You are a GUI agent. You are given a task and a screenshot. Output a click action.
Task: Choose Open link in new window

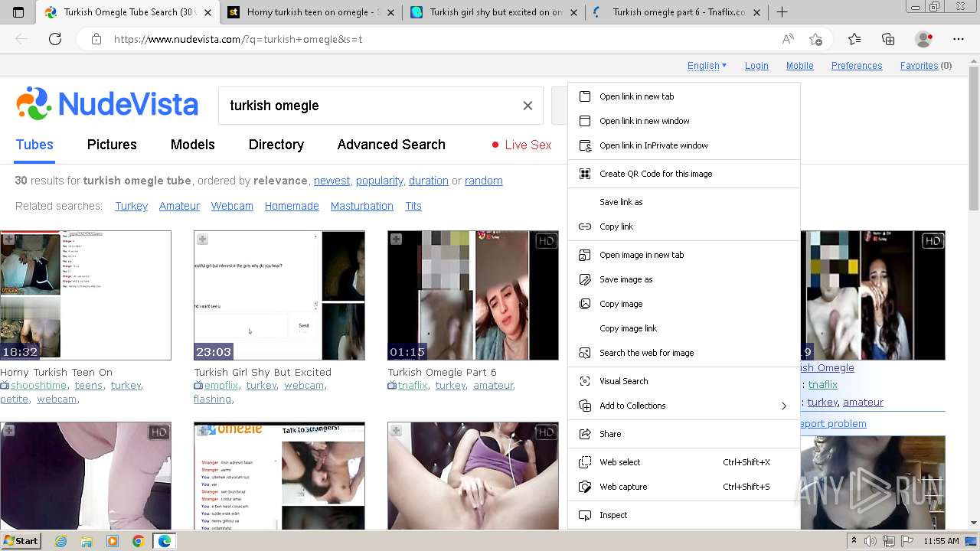pos(684,121)
